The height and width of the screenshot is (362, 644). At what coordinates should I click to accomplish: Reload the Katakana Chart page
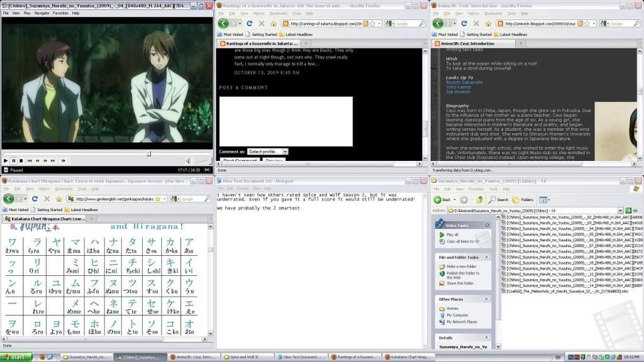(x=35, y=199)
